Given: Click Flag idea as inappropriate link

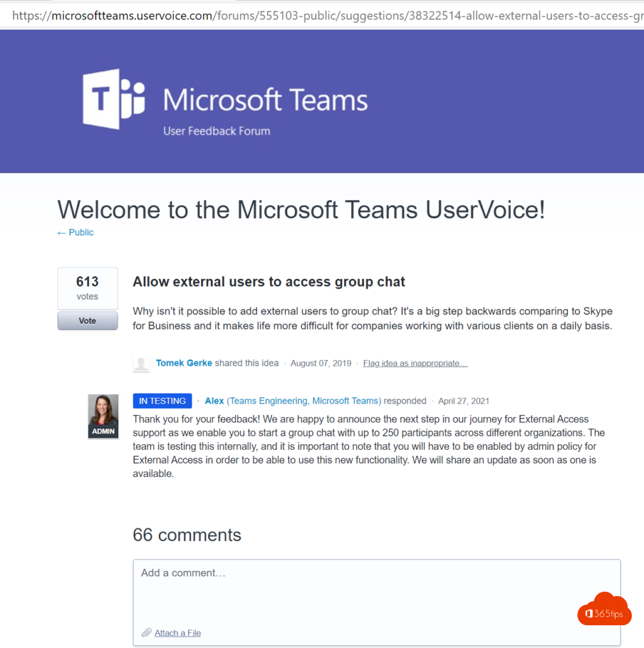Looking at the screenshot, I should 415,363.
